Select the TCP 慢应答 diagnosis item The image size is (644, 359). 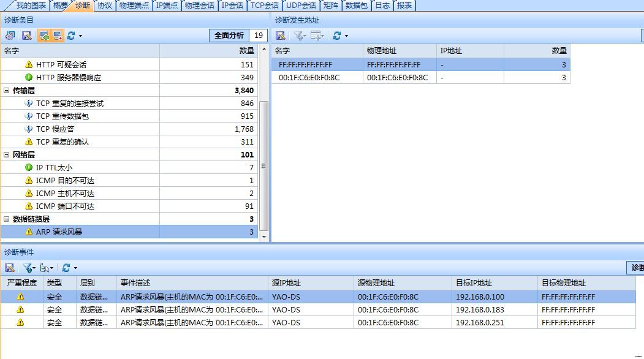pyautogui.click(x=54, y=129)
